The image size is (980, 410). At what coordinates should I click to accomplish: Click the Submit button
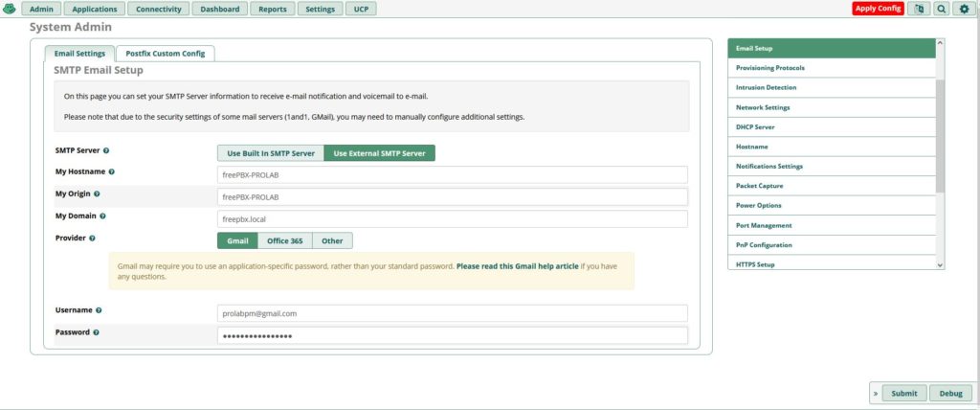904,393
